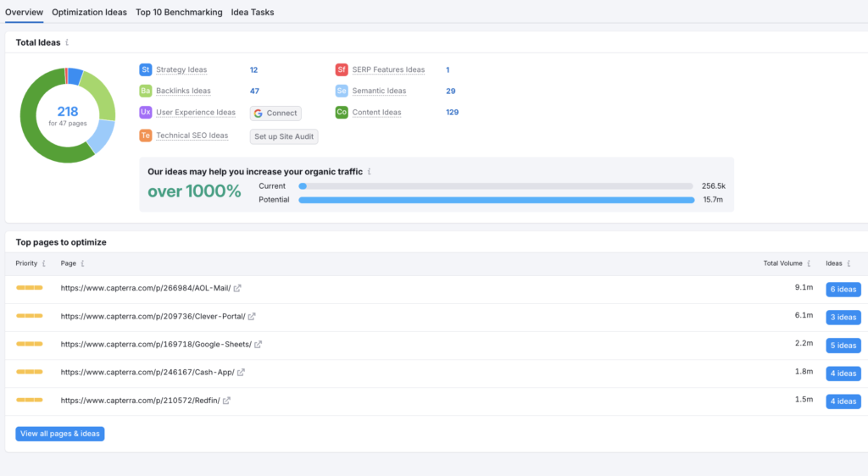The height and width of the screenshot is (476, 868).
Task: Click the User Experience Ideas link
Action: 196,113
